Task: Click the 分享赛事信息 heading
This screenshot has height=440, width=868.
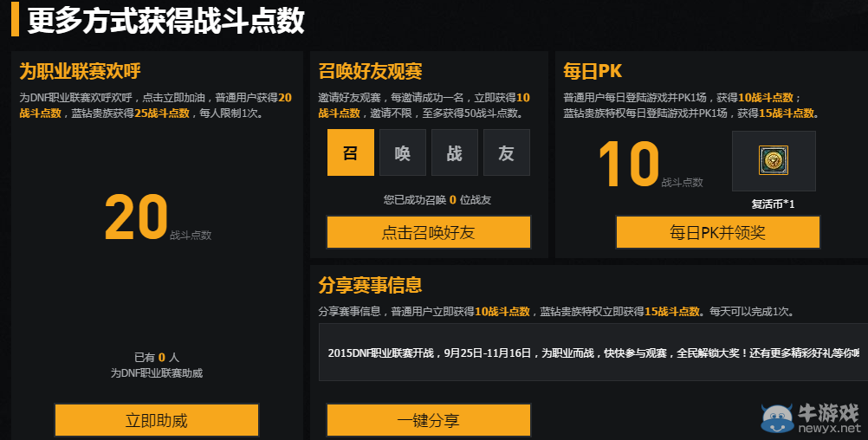Action: tap(371, 285)
